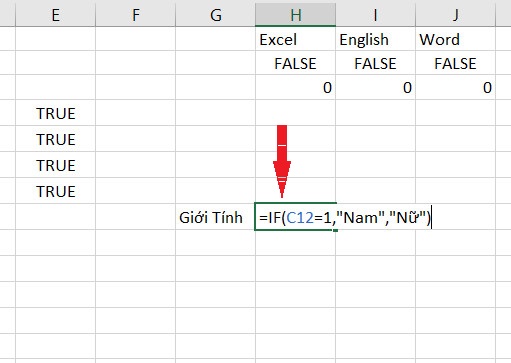Select the FALSE cell under English

tap(376, 63)
